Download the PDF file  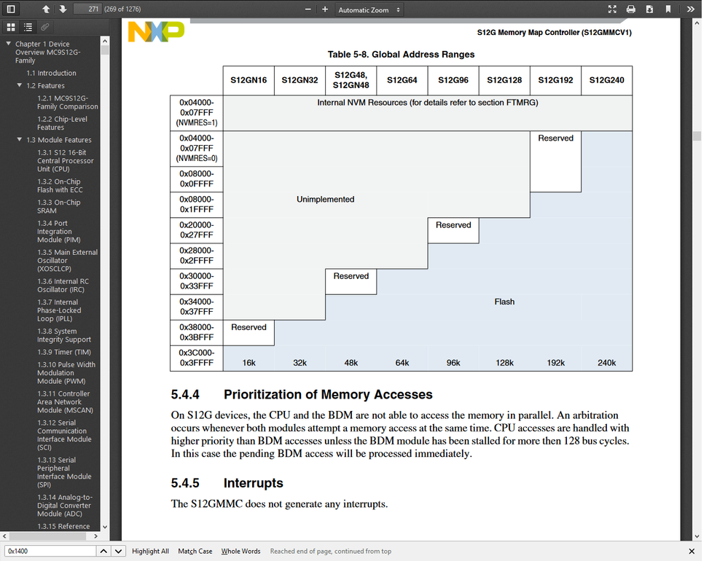tap(649, 9)
